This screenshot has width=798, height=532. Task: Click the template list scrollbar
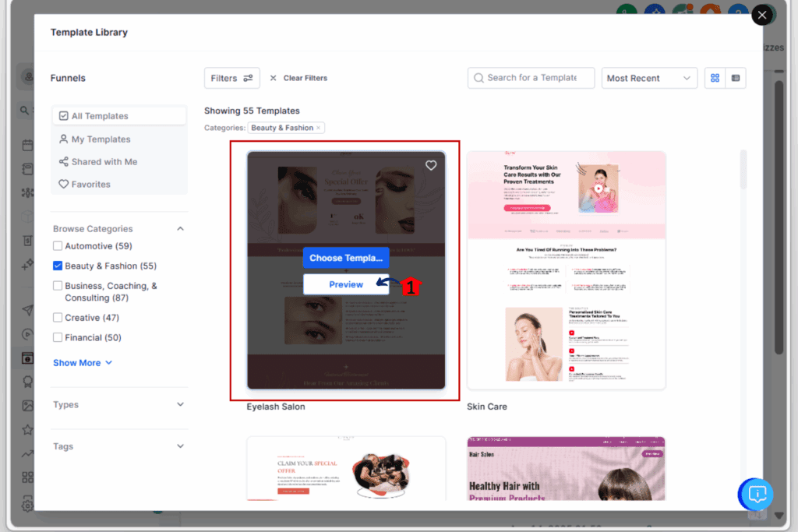(743, 170)
